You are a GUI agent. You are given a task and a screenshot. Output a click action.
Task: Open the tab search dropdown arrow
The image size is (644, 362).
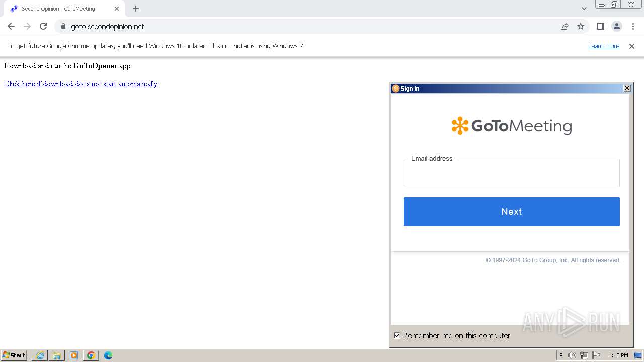[584, 9]
